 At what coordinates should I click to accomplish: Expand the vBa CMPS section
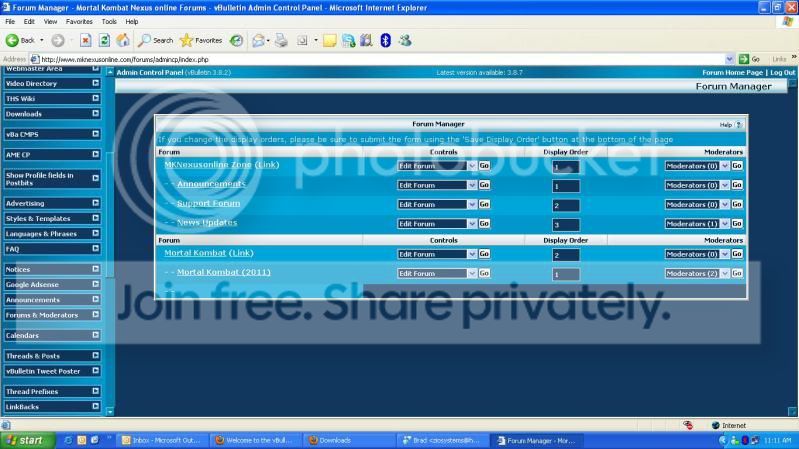tap(95, 134)
